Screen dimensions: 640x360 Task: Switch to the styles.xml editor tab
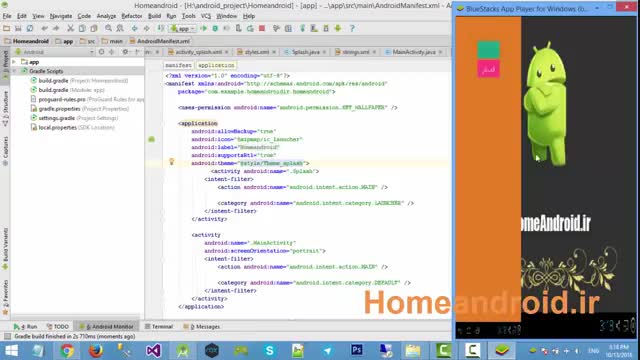[257, 52]
